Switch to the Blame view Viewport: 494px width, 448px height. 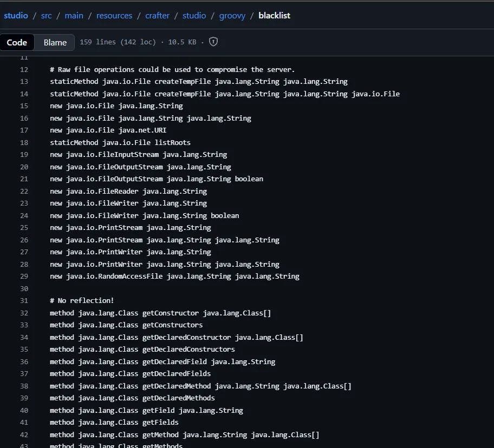click(55, 43)
